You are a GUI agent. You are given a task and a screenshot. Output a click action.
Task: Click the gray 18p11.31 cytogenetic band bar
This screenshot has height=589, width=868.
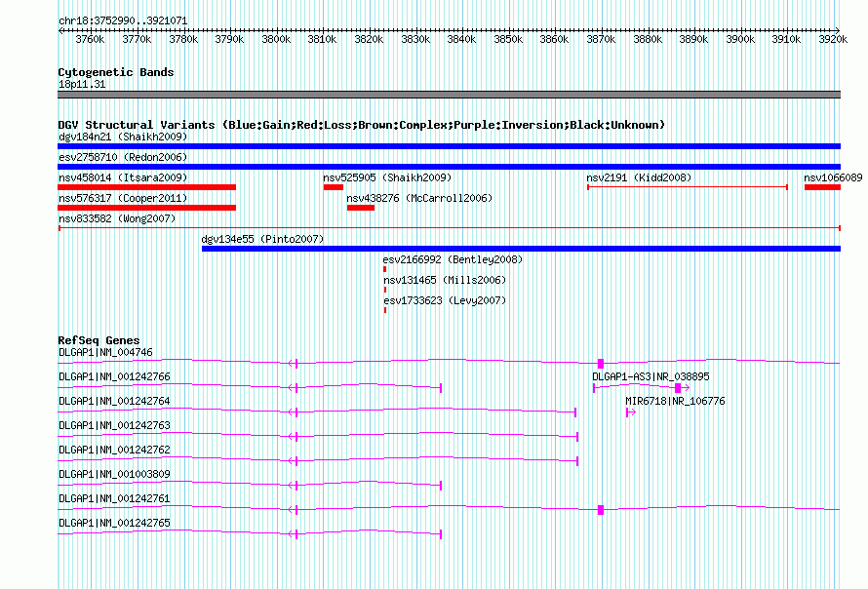(449, 95)
